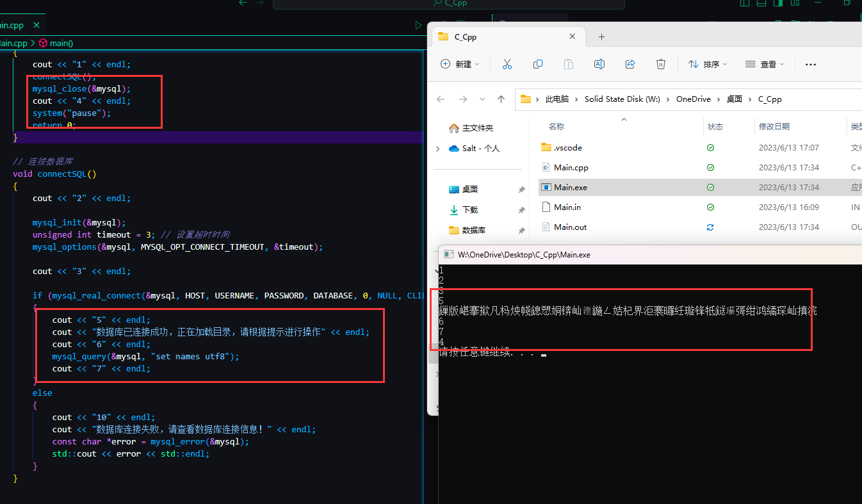Run the code with the Run button
Screen dimensions: 862x504
[418, 25]
